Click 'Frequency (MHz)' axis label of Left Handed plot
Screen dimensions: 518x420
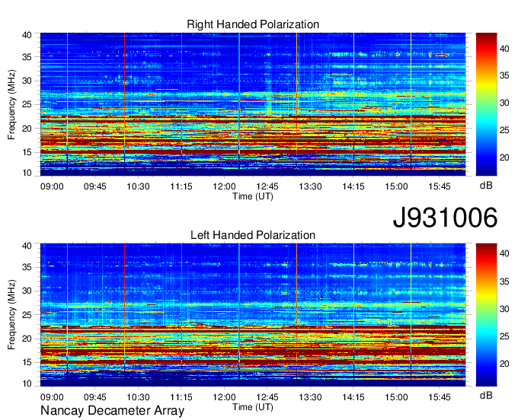pyautogui.click(x=11, y=315)
